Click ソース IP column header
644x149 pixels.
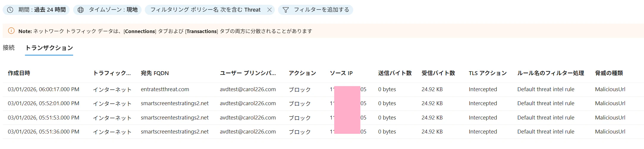tap(341, 73)
